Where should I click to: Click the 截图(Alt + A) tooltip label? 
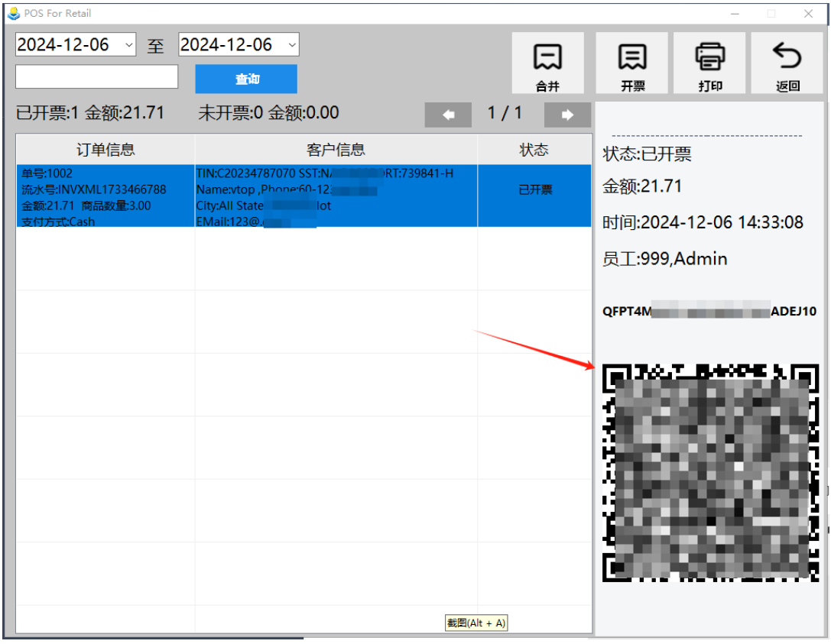(x=476, y=623)
